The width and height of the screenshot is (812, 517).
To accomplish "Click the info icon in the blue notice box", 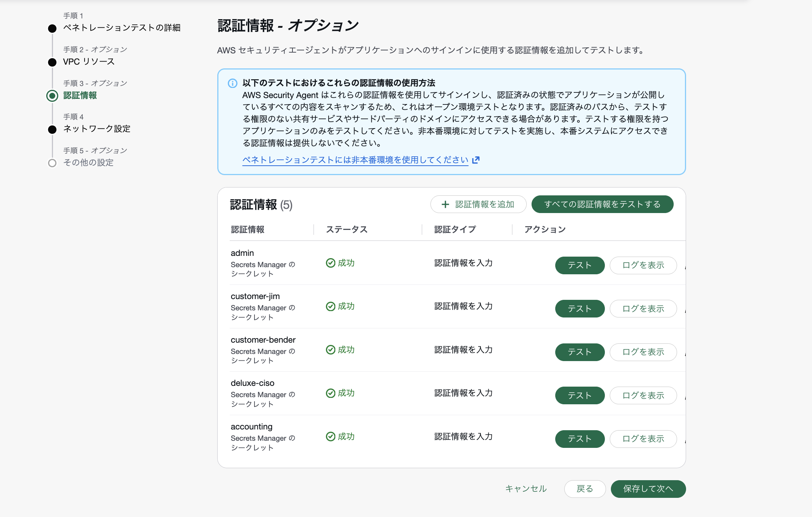I will pos(233,83).
